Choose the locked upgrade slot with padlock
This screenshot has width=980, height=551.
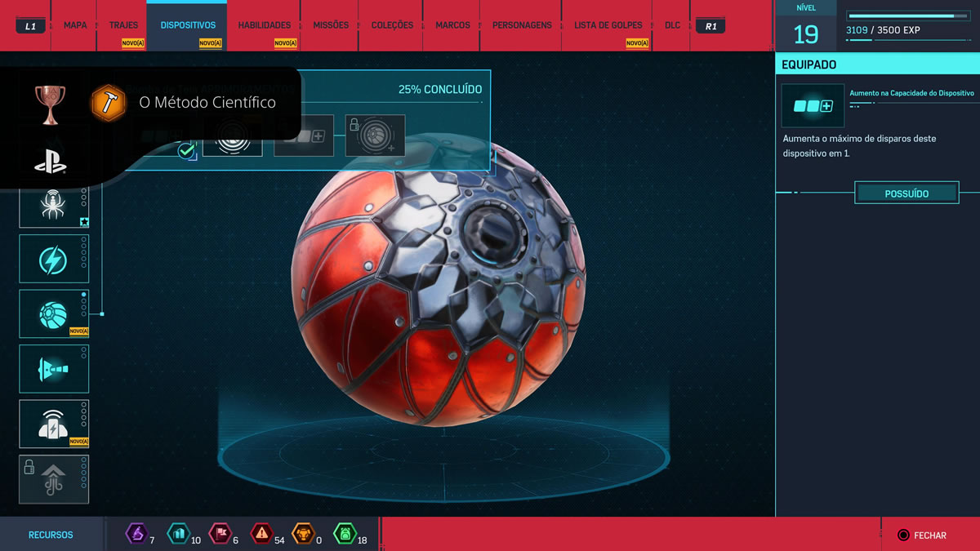(x=376, y=136)
